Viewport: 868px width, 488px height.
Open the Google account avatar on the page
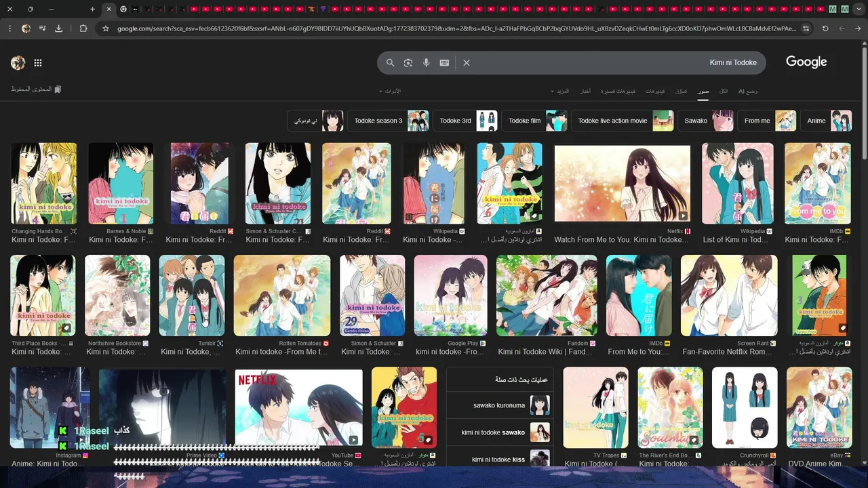18,62
